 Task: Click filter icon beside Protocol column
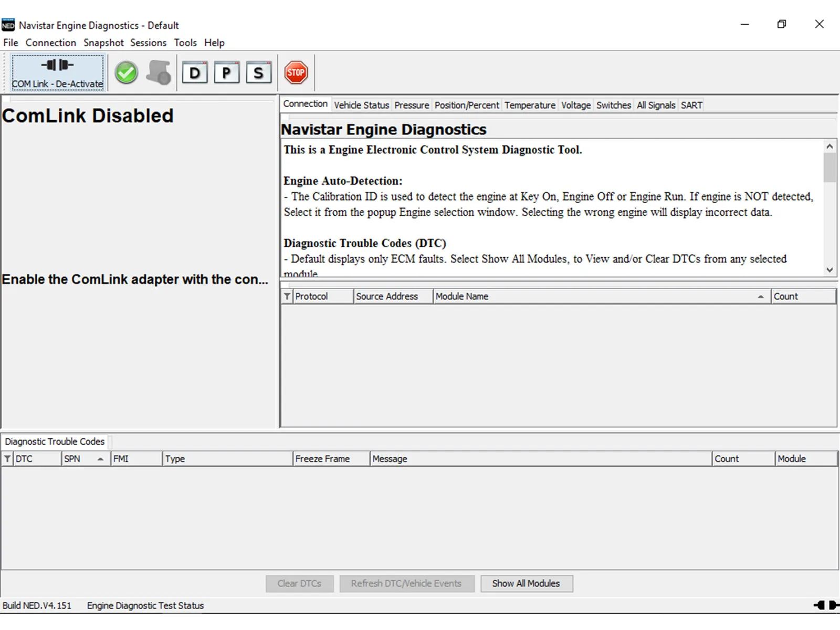click(287, 296)
